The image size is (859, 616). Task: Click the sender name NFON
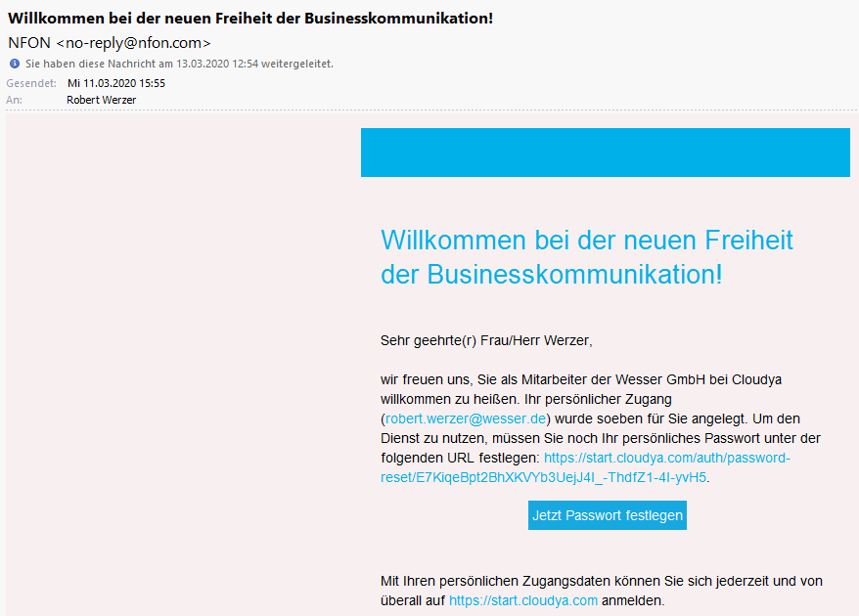pos(28,42)
